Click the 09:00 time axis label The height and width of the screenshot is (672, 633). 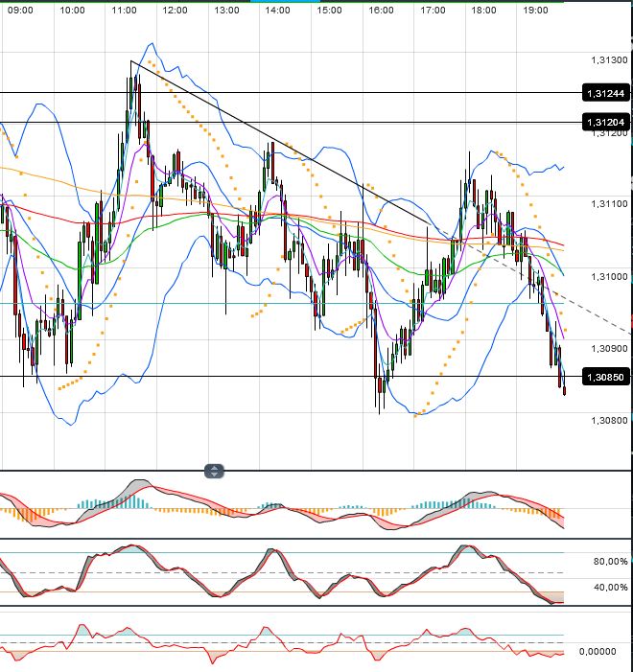[x=20, y=10]
